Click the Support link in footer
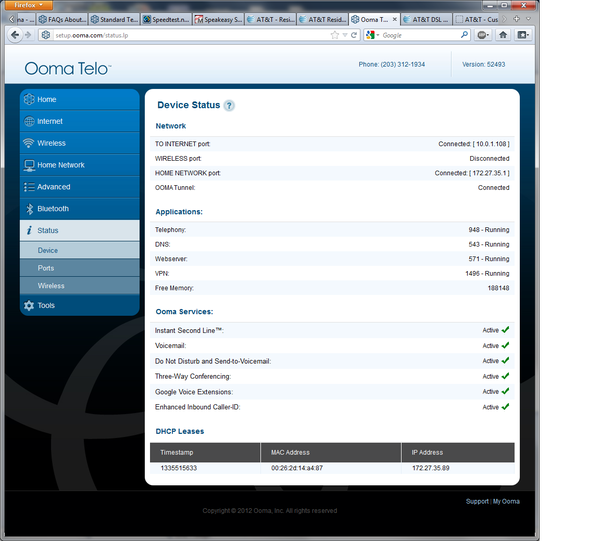The image size is (600, 541). click(477, 501)
